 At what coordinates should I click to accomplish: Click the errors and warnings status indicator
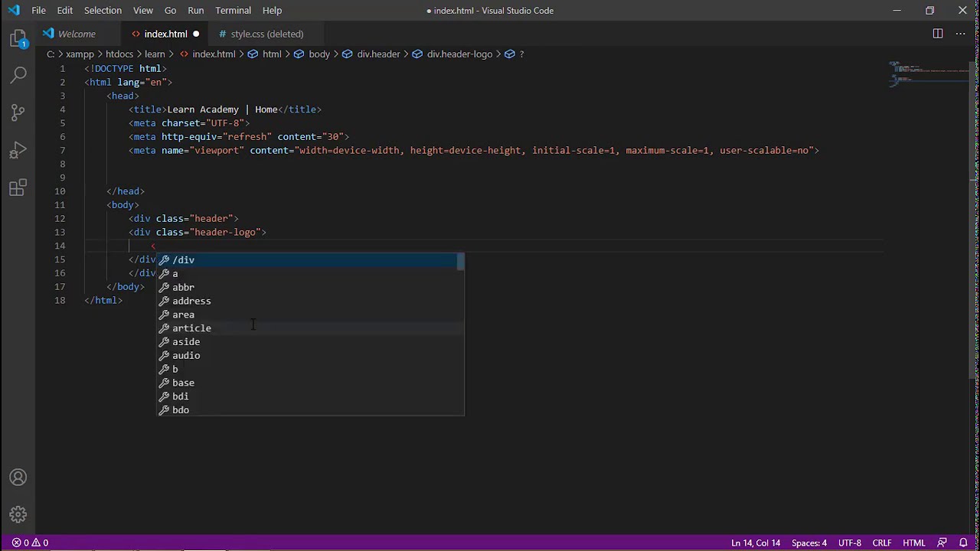(30, 543)
